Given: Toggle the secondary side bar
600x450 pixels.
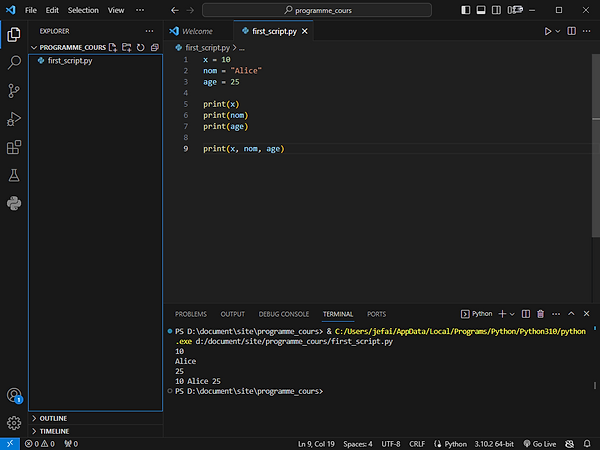Looking at the screenshot, I should pos(496,10).
